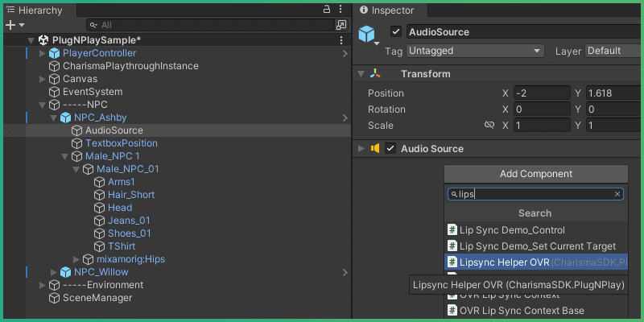Click the search-by-type icon in Hierarchy search
The height and width of the screenshot is (322, 644).
coord(341,25)
